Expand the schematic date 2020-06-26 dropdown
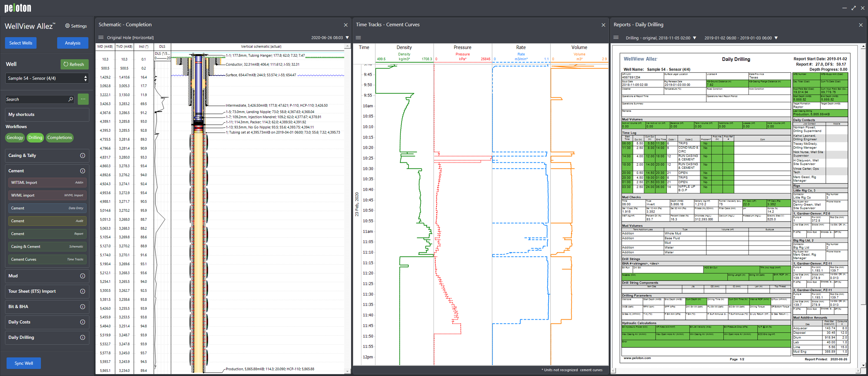This screenshot has width=868, height=376. tap(347, 37)
